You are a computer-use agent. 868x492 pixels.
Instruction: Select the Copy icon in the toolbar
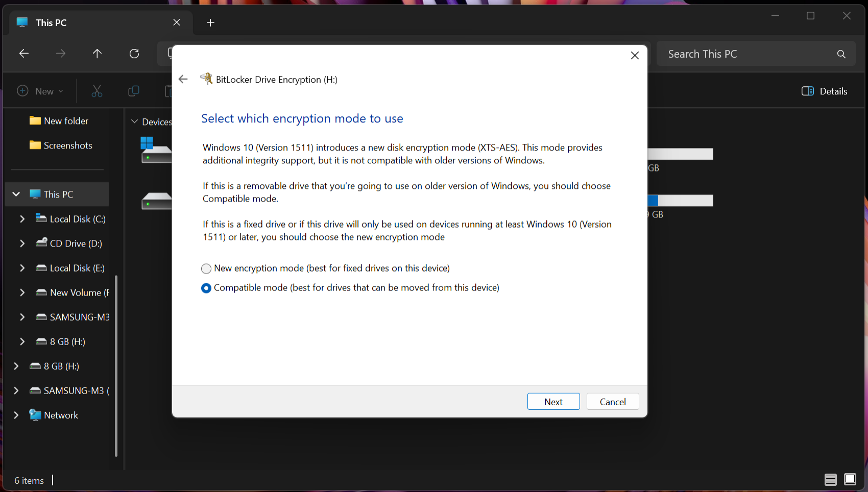click(x=133, y=91)
